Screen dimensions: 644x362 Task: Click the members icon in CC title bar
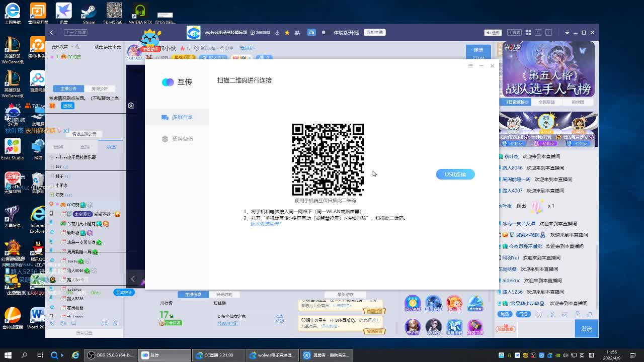click(x=297, y=32)
